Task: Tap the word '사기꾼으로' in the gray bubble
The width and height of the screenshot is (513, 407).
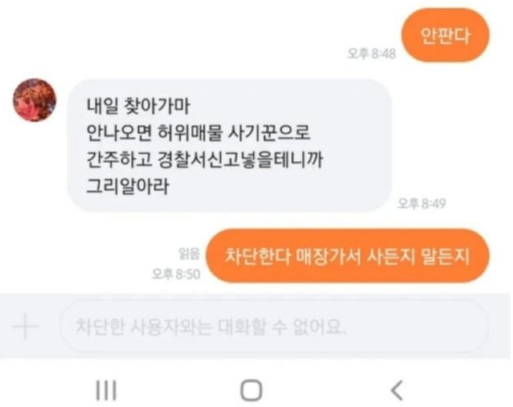Action: pyautogui.click(x=269, y=133)
